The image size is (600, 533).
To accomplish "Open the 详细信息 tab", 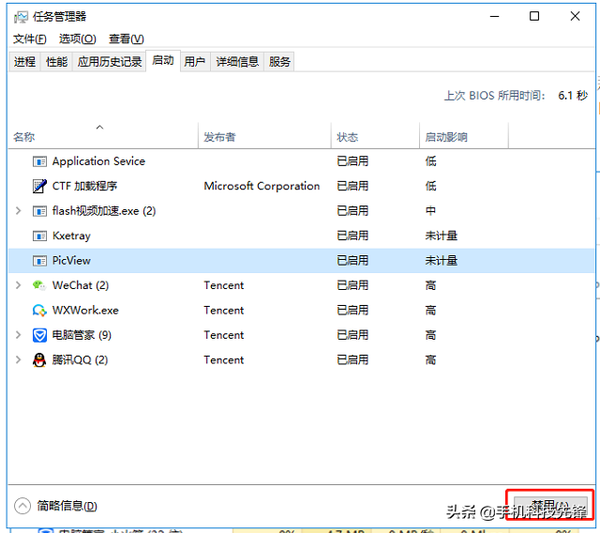I will click(237, 62).
